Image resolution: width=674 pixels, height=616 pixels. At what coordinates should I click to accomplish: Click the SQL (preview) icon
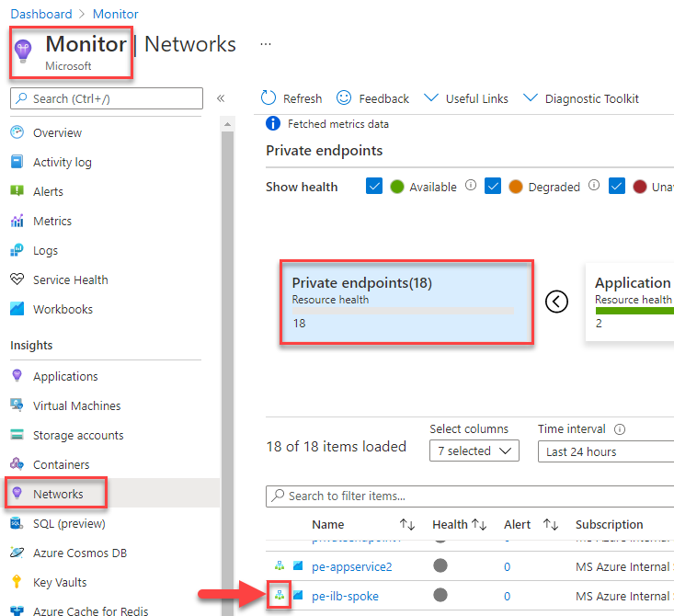pyautogui.click(x=17, y=523)
